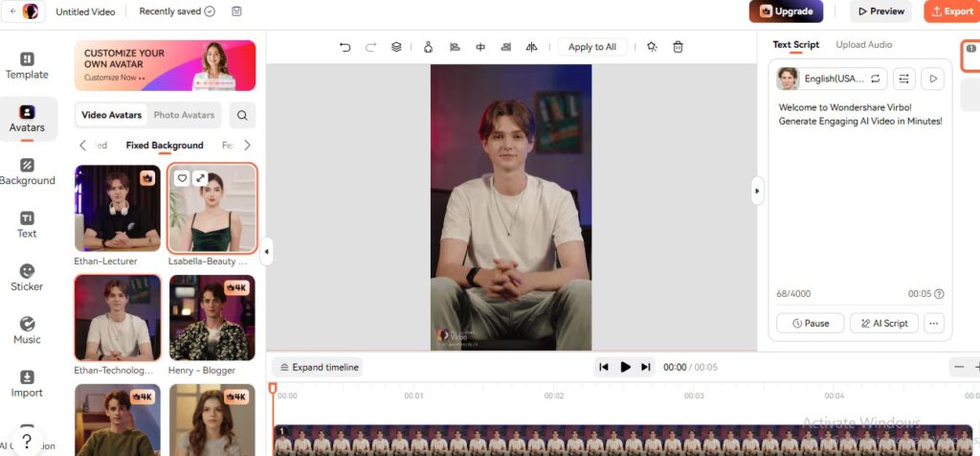This screenshot has height=456, width=980.
Task: Click the undo arrow in the toolbar
Action: tap(345, 47)
